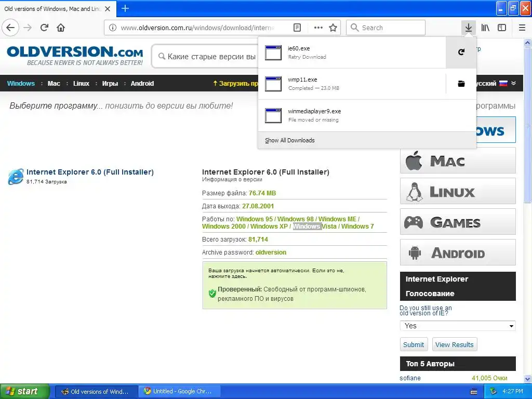Bookmark this page with the star
The image size is (532, 399).
(x=333, y=28)
